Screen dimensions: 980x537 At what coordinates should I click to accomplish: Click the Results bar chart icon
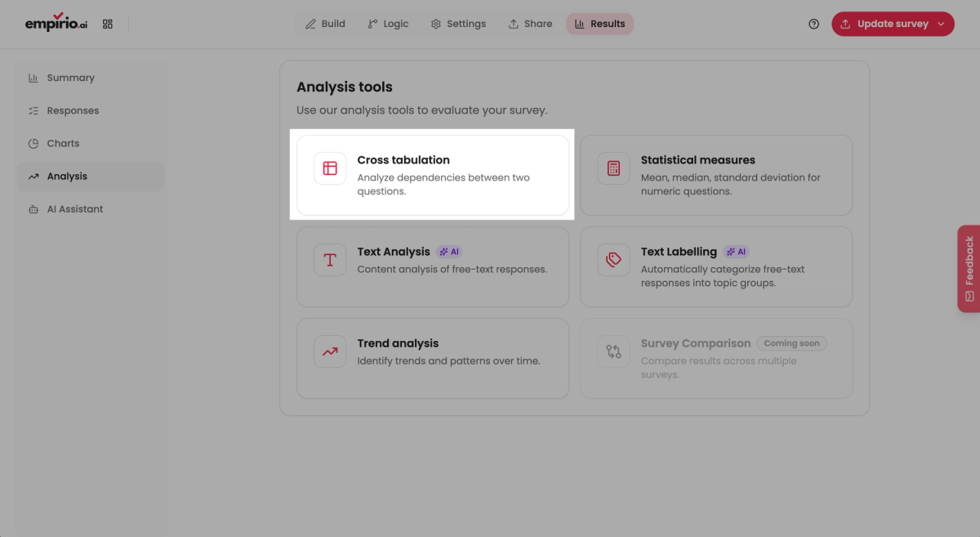[580, 24]
